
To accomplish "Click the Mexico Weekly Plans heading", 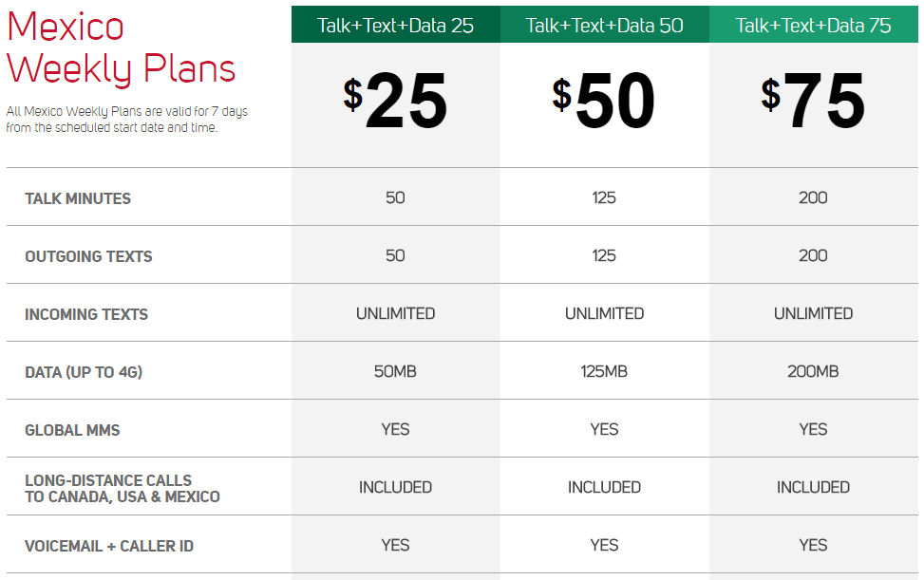I will 121,47.
